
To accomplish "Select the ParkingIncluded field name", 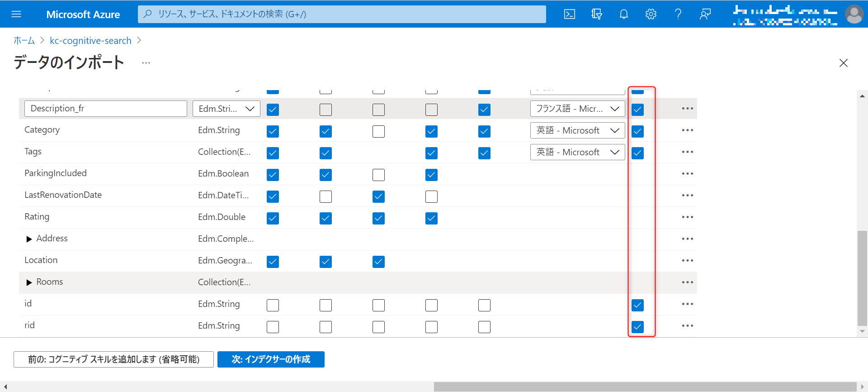I will click(x=56, y=173).
